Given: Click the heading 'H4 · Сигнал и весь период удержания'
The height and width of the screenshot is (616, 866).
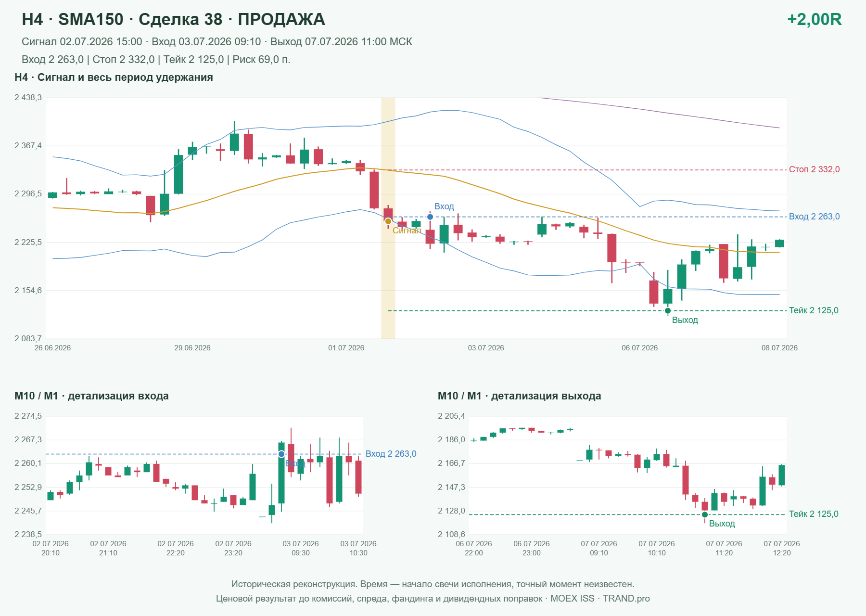Looking at the screenshot, I should (x=114, y=77).
